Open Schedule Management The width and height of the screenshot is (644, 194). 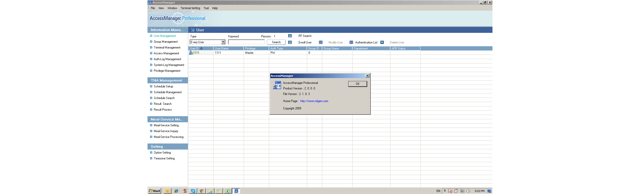point(168,92)
